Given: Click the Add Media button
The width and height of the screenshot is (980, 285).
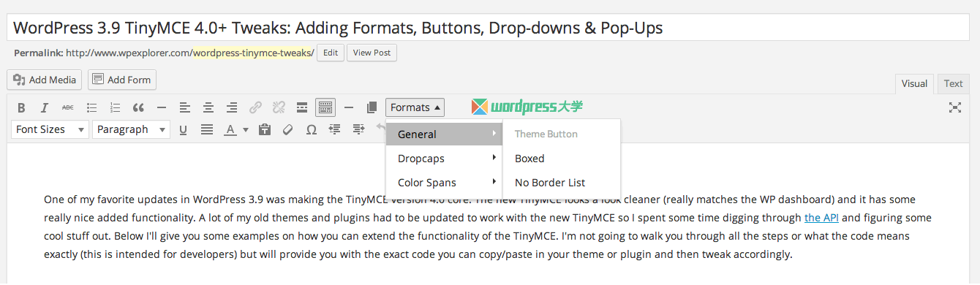Looking at the screenshot, I should pyautogui.click(x=45, y=80).
